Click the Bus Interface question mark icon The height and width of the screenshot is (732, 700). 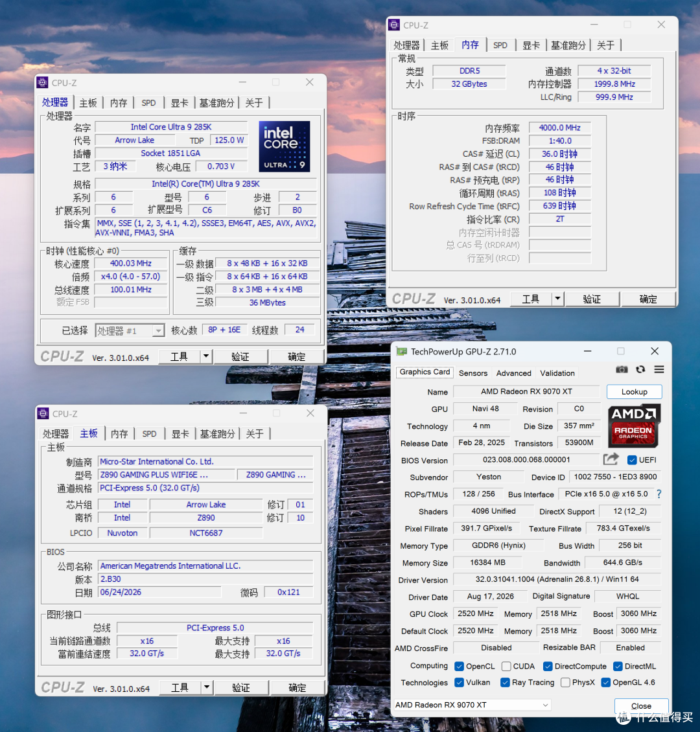pos(659,494)
